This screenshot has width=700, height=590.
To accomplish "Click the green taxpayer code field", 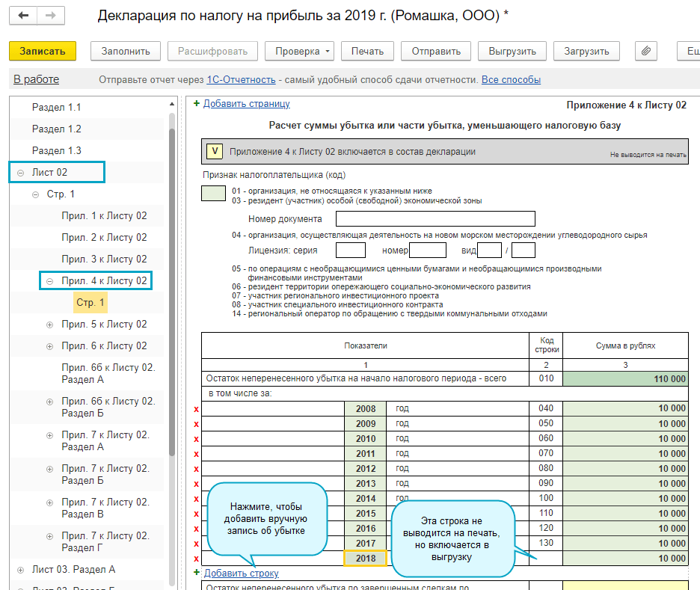I will (213, 194).
